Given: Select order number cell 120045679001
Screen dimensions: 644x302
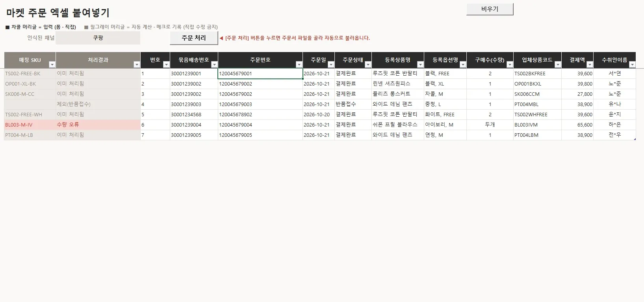Looking at the screenshot, I should pyautogui.click(x=260, y=74).
